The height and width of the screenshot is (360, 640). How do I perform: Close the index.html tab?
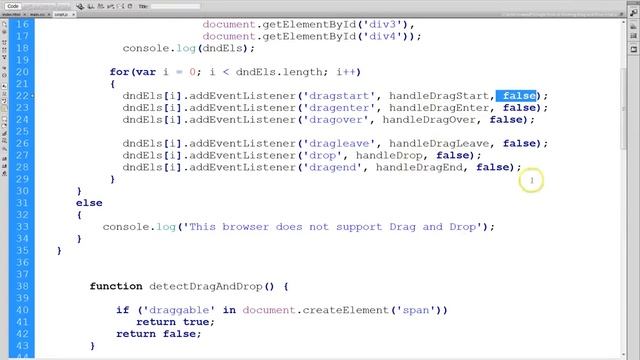25,14
